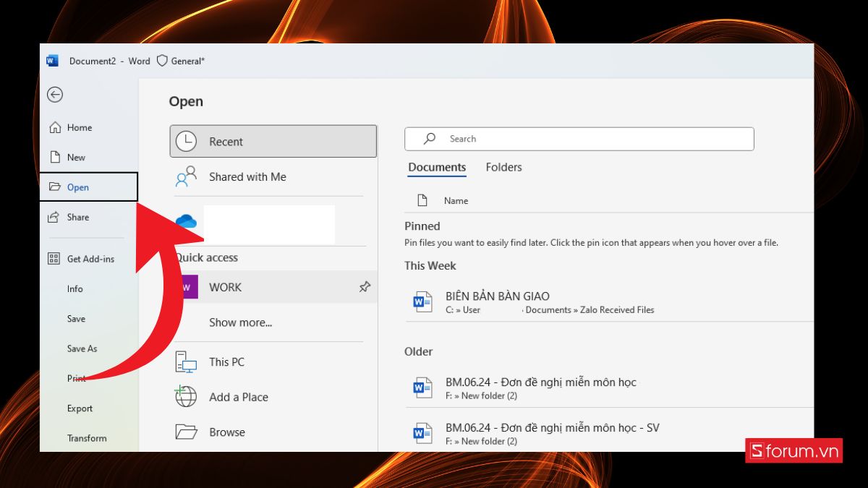Click the Home house icon
The image size is (868, 488).
pyautogui.click(x=54, y=127)
